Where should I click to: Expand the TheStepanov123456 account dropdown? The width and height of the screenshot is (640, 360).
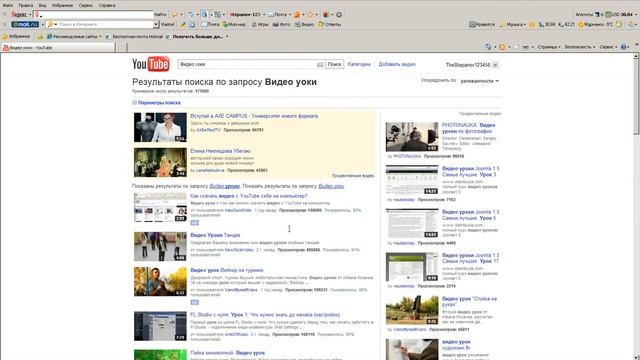point(495,65)
